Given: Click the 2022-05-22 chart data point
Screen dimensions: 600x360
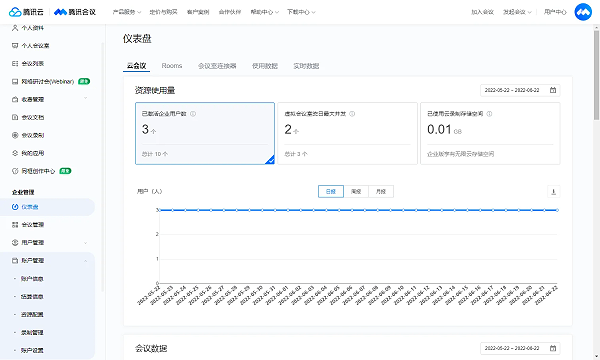Looking at the screenshot, I should click(x=160, y=210).
